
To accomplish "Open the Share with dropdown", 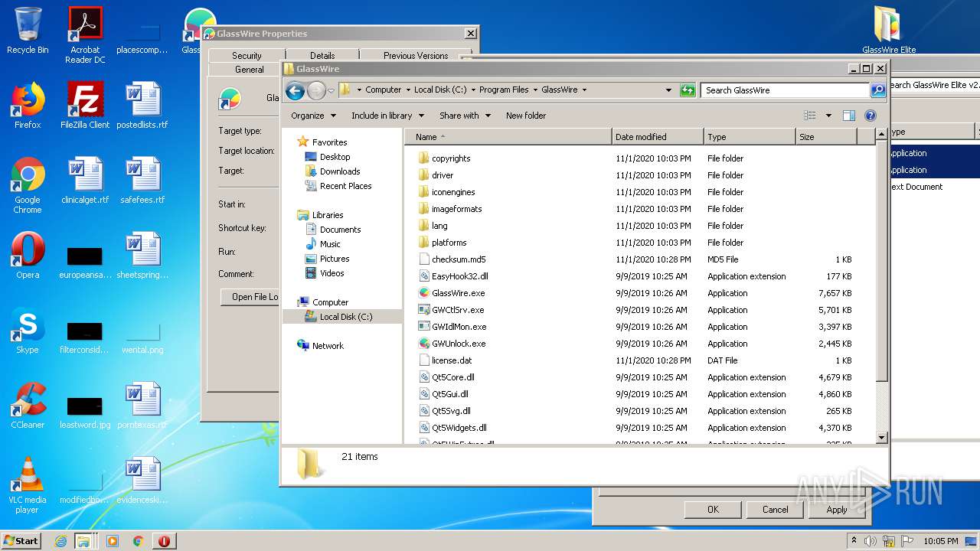I will pyautogui.click(x=465, y=116).
